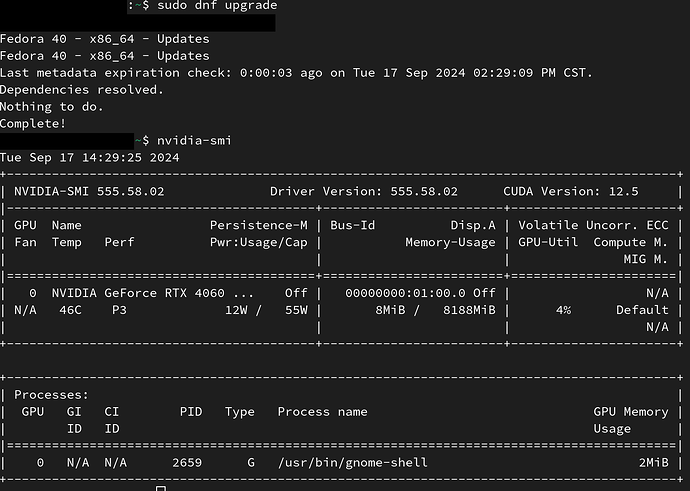Click the 'Complete!' output line
This screenshot has width=690, height=491.
coord(33,124)
